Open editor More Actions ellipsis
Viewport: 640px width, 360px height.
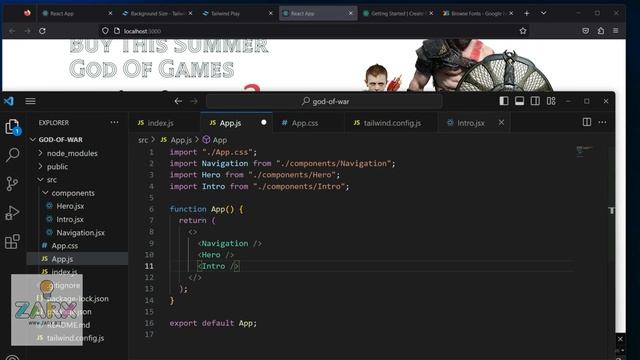coord(602,122)
